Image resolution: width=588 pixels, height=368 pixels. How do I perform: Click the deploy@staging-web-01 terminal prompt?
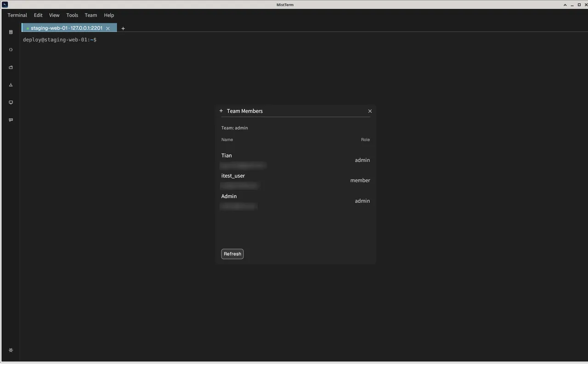pos(60,40)
